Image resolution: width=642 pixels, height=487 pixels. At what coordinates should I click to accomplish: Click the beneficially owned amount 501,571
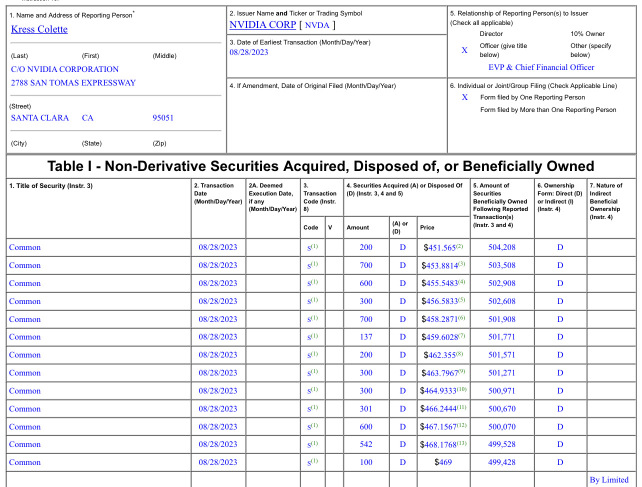502,355
